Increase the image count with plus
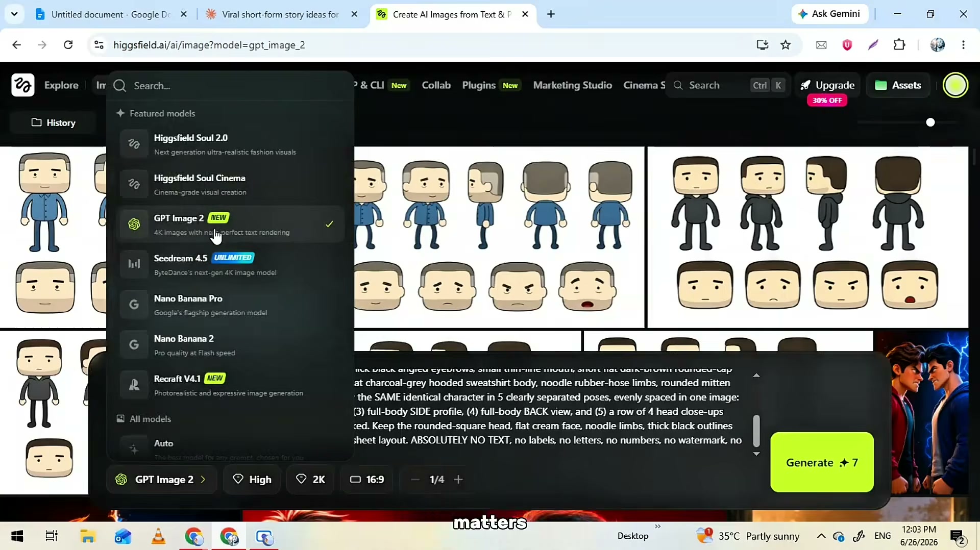 click(x=458, y=480)
